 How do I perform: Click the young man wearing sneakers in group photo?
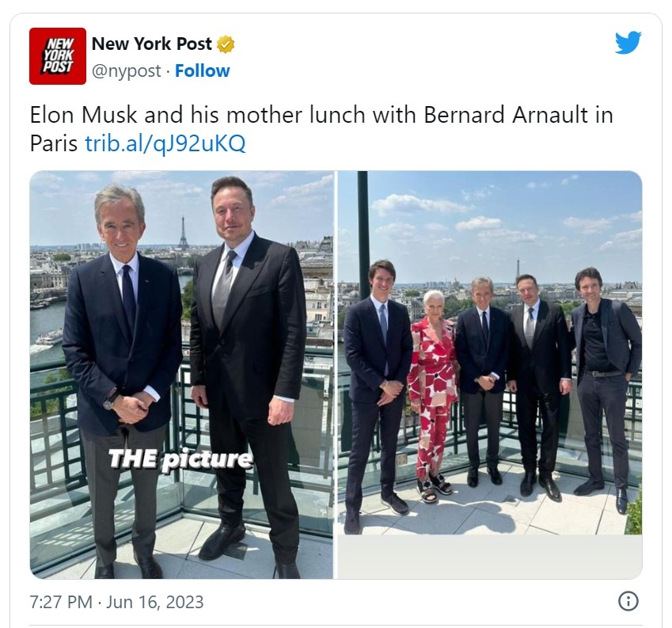click(376, 394)
